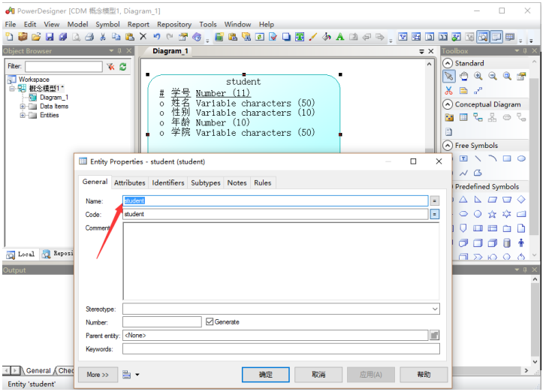Expand the Data Items tree node
The height and width of the screenshot is (392, 543).
(23, 107)
